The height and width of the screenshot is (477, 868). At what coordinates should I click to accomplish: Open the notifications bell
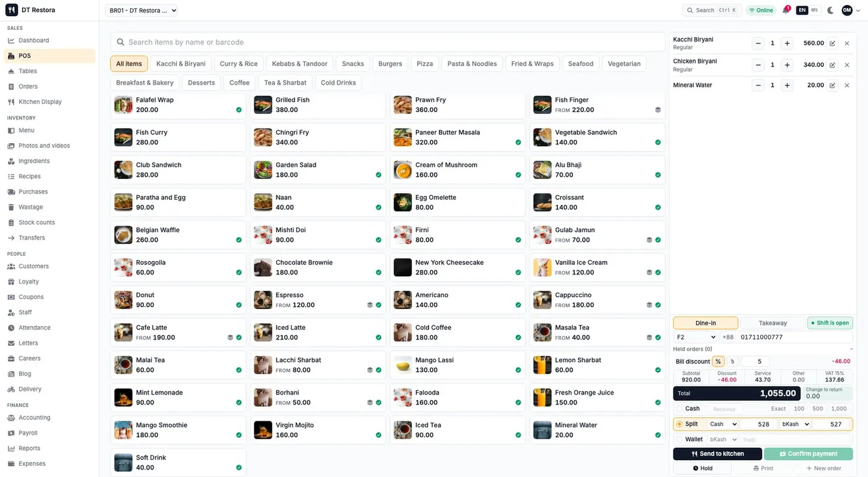(786, 11)
